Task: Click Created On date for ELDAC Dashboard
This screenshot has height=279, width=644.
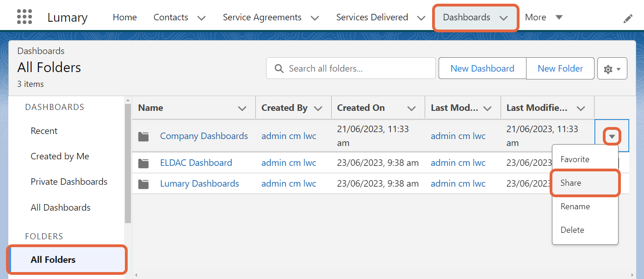Action: (378, 163)
